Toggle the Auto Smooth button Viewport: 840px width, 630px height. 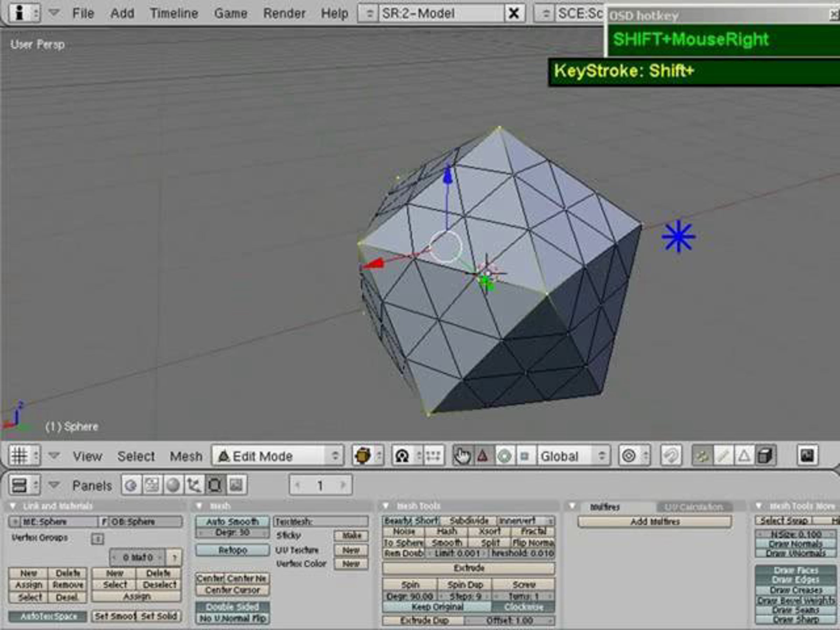232,522
